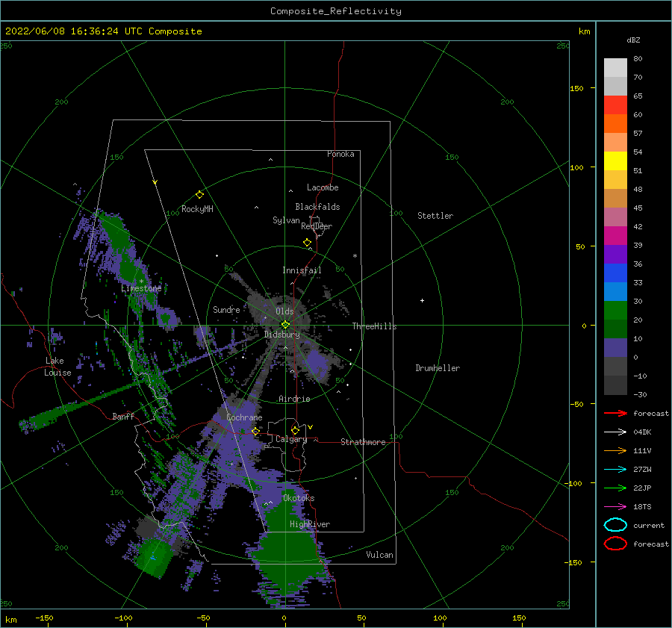
Task: Click the cyan 27ZW arrow in the legend
Action: [615, 470]
